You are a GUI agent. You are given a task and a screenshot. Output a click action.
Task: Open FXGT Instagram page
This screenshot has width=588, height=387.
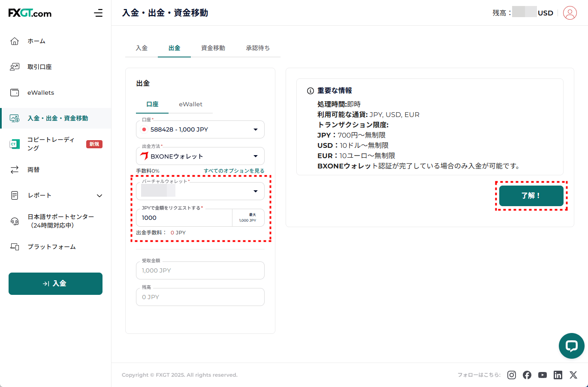[512, 375]
